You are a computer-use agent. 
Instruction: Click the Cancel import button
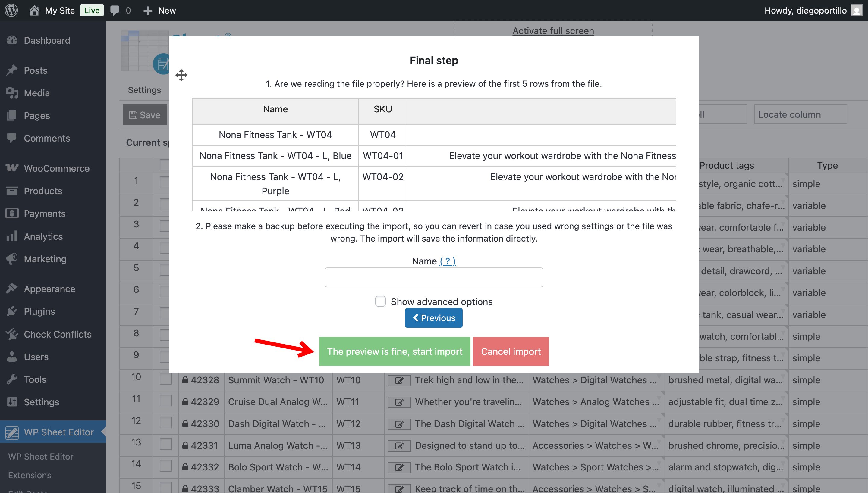click(511, 351)
